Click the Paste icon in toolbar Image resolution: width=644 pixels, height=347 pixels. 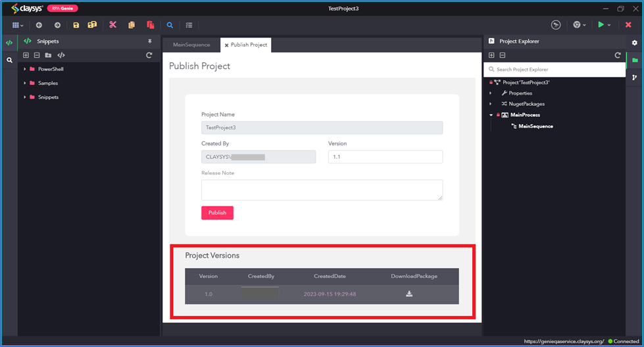151,25
